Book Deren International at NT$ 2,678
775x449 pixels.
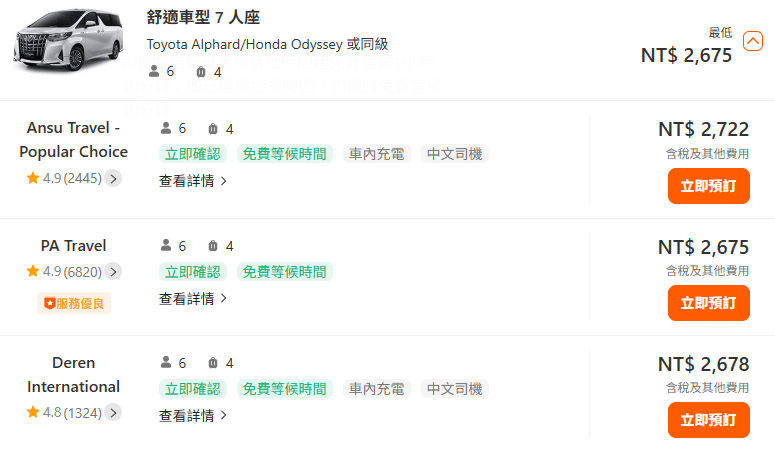click(x=709, y=420)
